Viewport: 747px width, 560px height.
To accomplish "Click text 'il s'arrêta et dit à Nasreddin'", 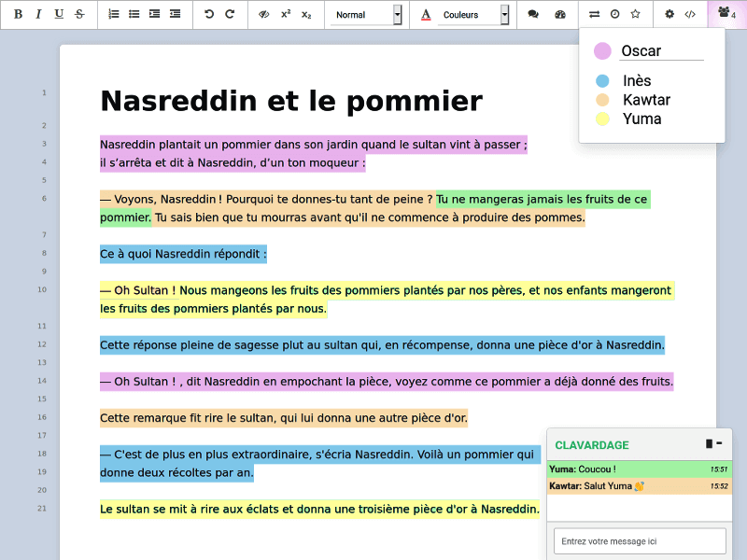I will pos(177,162).
